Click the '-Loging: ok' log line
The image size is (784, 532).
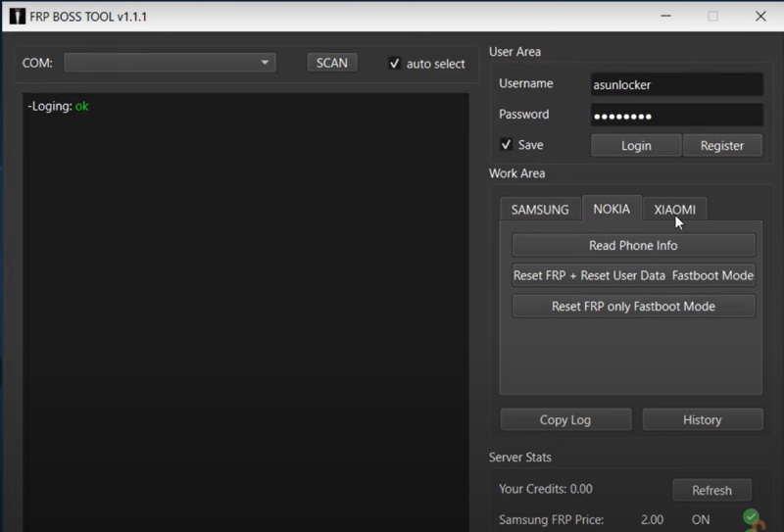(58, 106)
